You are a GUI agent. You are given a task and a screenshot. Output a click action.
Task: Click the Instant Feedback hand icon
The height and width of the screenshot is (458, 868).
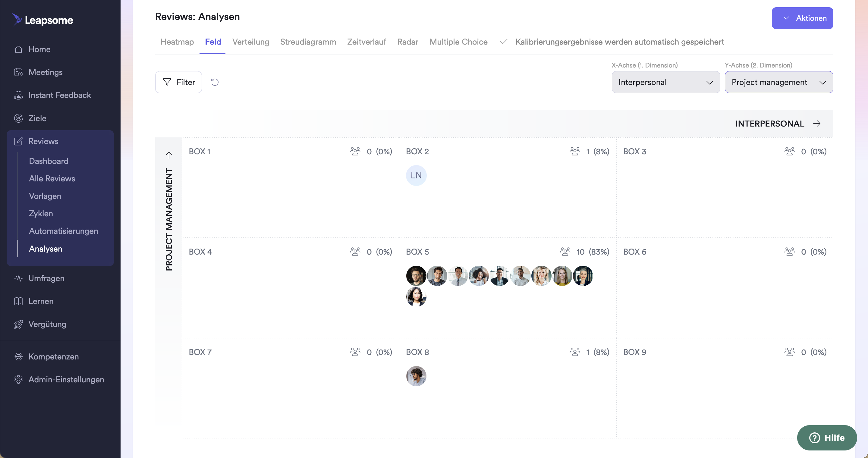point(18,95)
